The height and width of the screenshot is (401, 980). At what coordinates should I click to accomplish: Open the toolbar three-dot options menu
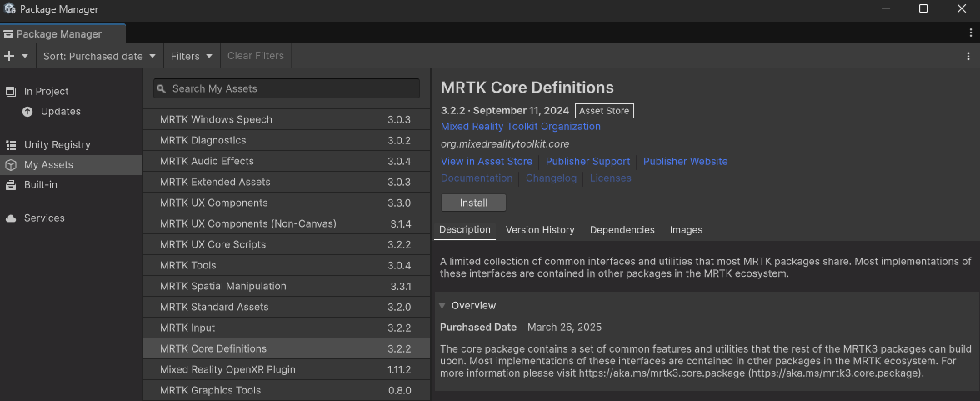pos(968,56)
